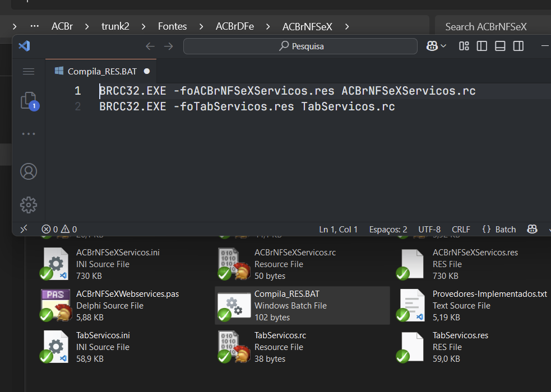The width and height of the screenshot is (551, 392).
Task: Show additional views ellipsis in activity bar
Action: pos(29,134)
